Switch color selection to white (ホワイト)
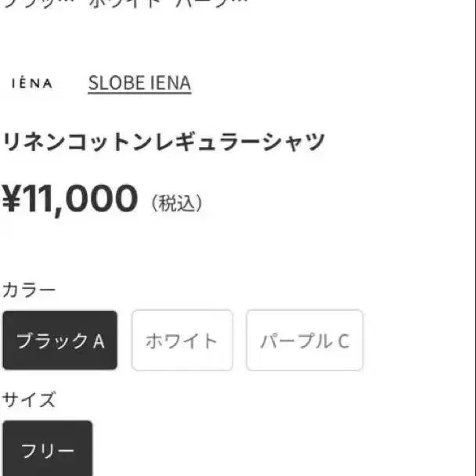The image size is (476, 476). click(x=182, y=341)
